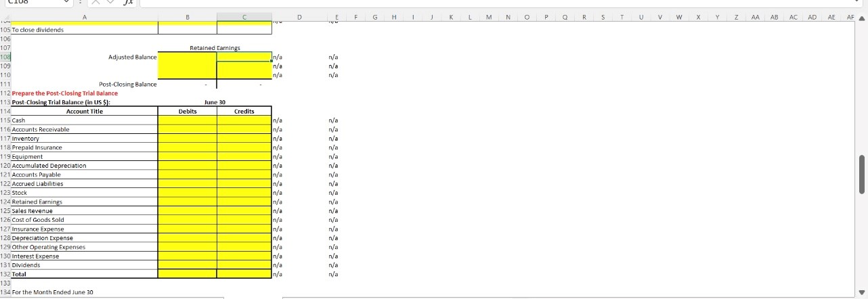868x299 pixels.
Task: Select 'Prepare the Post-Closing Trial Balance' heading
Action: point(65,93)
